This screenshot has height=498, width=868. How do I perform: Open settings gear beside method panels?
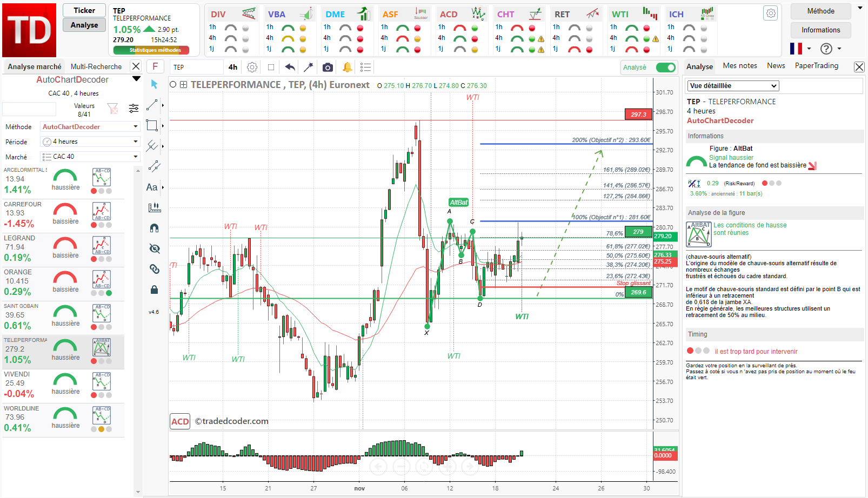point(771,14)
